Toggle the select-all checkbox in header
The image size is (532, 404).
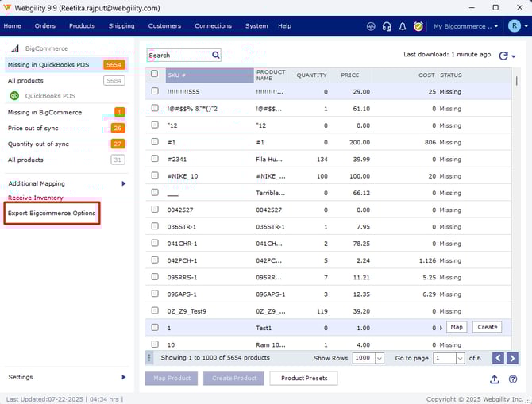pyautogui.click(x=155, y=75)
